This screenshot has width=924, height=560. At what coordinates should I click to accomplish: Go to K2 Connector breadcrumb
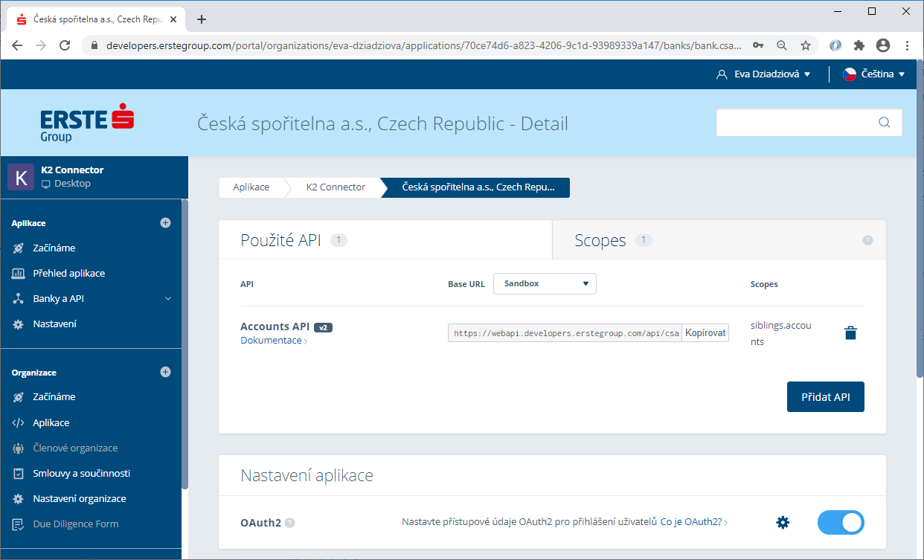[336, 187]
